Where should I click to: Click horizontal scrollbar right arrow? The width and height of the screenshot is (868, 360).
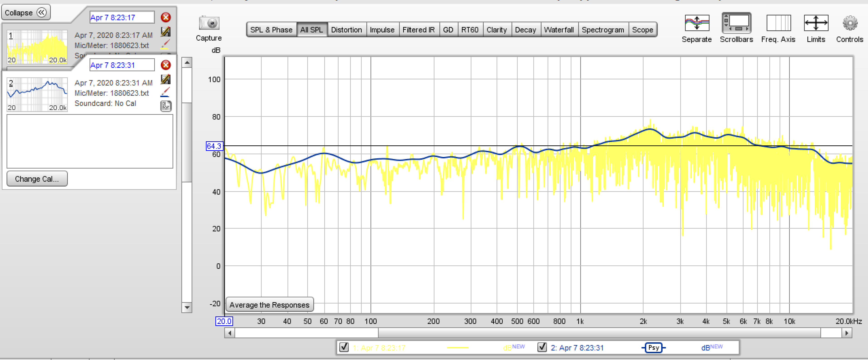point(847,333)
